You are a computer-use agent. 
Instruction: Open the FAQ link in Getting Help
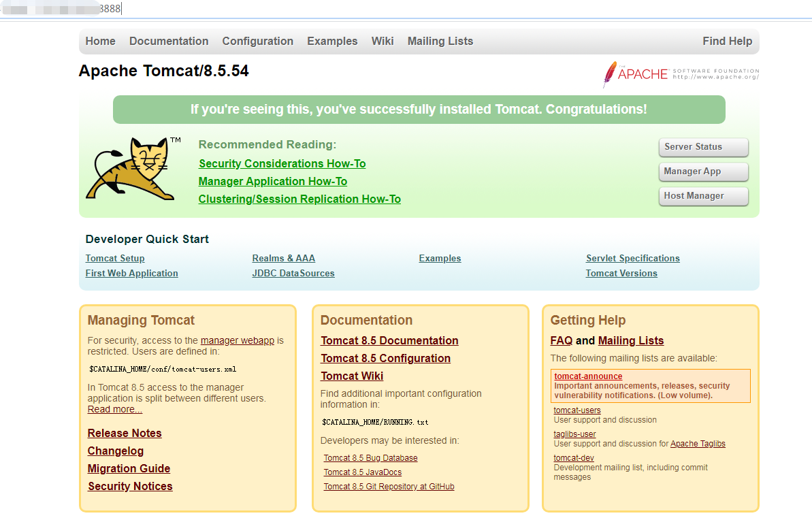(x=562, y=340)
